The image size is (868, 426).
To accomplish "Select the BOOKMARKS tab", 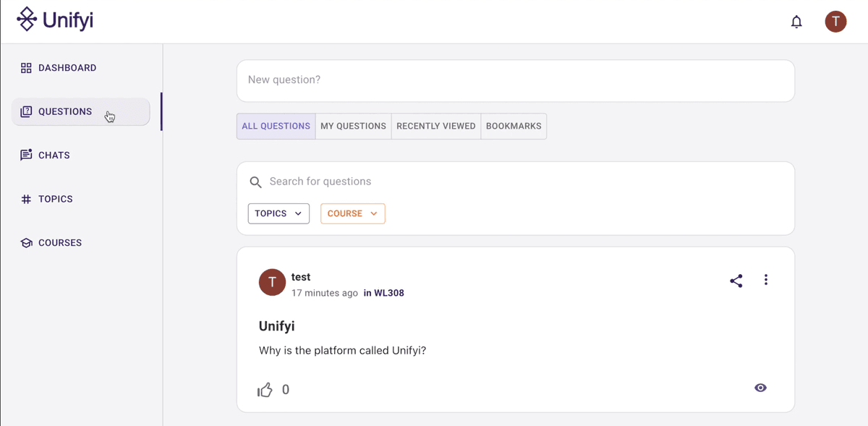I will click(514, 126).
